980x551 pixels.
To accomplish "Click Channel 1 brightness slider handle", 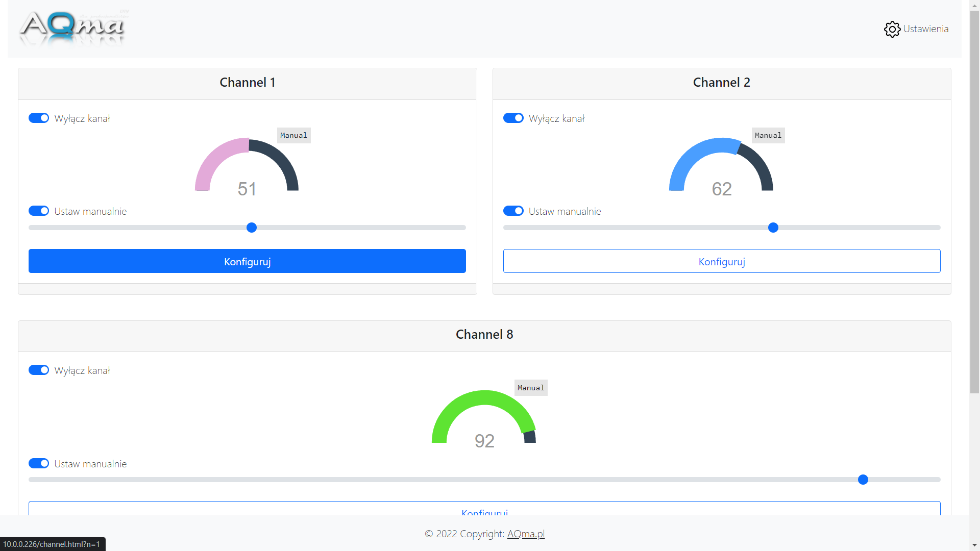I will [252, 228].
